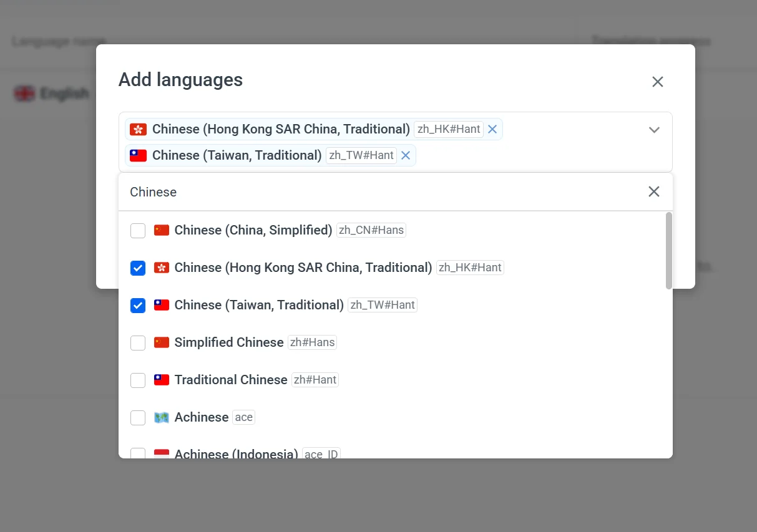
Task: Uncheck Chinese (Hong Kong SAR China, Traditional)
Action: tap(138, 268)
